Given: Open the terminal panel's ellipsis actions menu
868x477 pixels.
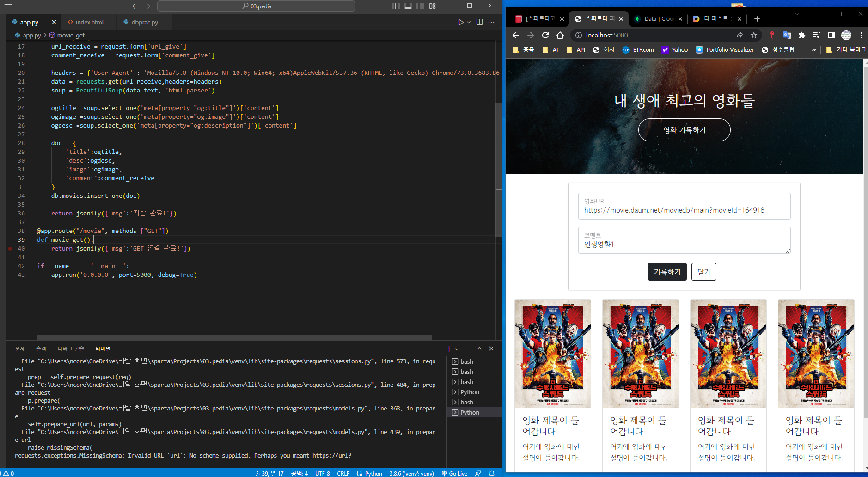Looking at the screenshot, I should coord(467,349).
